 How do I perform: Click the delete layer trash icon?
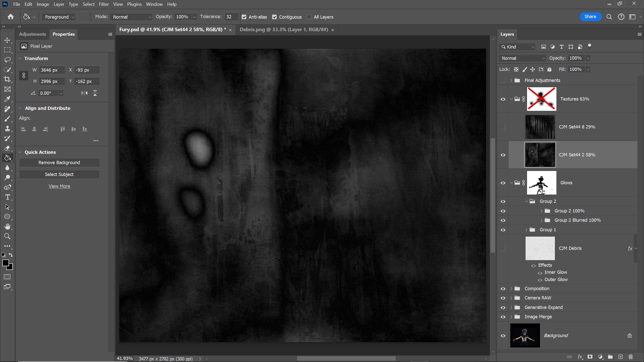631,357
